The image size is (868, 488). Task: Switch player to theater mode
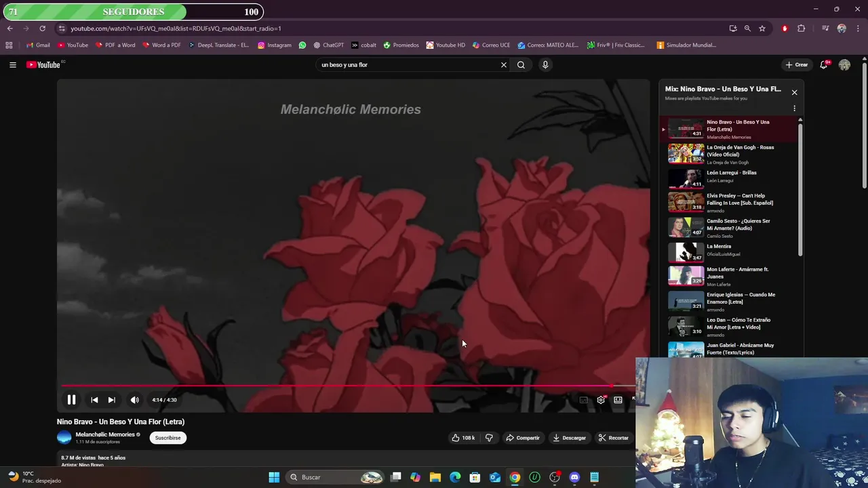(x=618, y=400)
